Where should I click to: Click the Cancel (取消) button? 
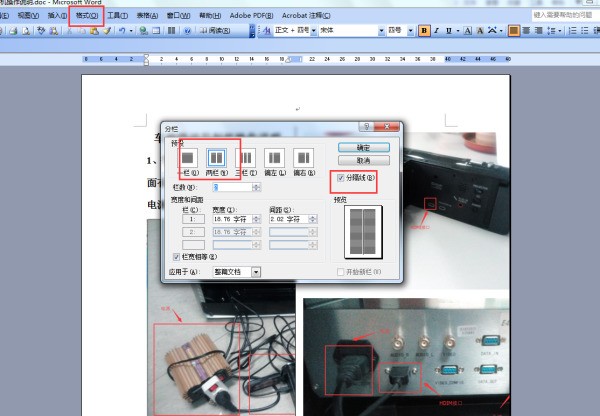363,160
